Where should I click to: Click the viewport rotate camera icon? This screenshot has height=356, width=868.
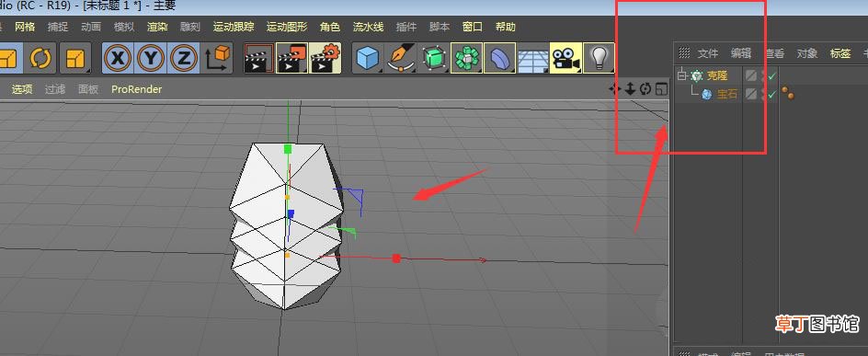[645, 88]
